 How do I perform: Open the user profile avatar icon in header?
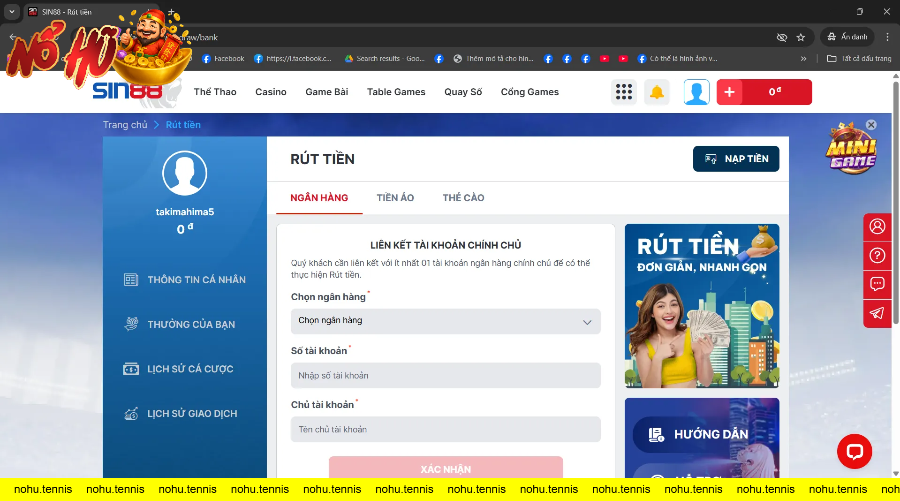[696, 92]
